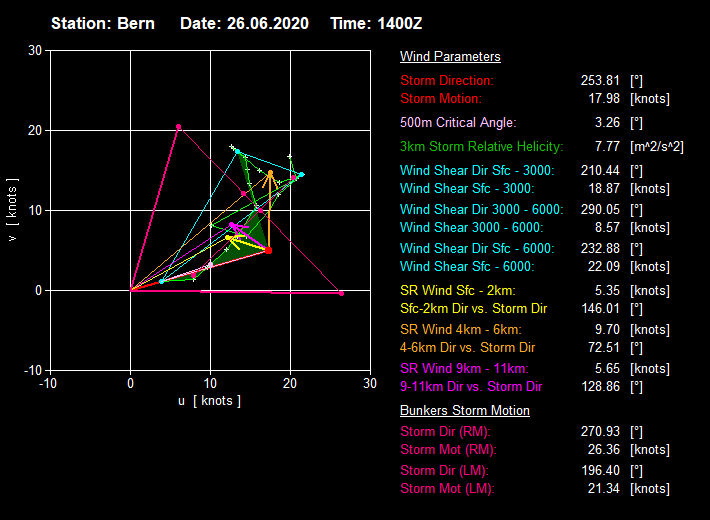Screen dimensions: 710x520
Task: Click the yellow SR wind arrowhead
Action: pos(229,238)
